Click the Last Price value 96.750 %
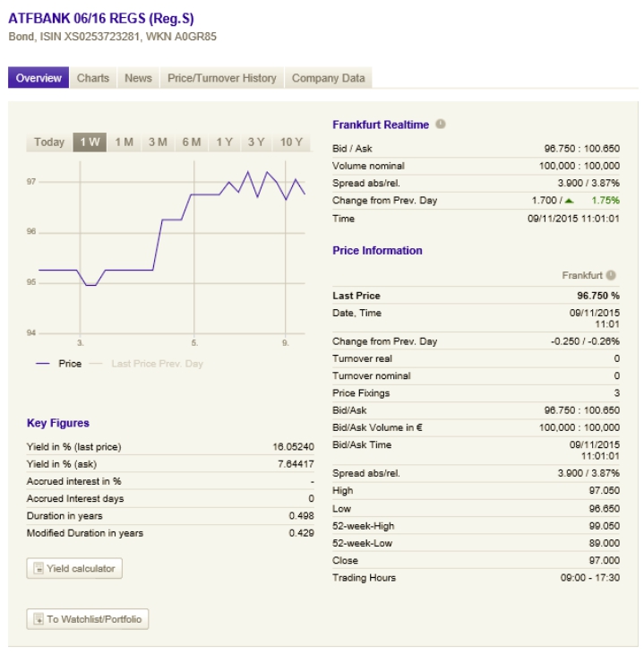Screen dimensions: 644x655 (598, 296)
